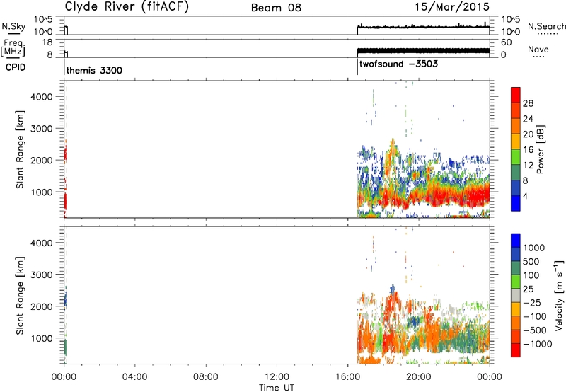Image resolution: width=566 pixels, height=392 pixels.
Task: Click the '16:00' time tick label
Action: pyautogui.click(x=347, y=377)
